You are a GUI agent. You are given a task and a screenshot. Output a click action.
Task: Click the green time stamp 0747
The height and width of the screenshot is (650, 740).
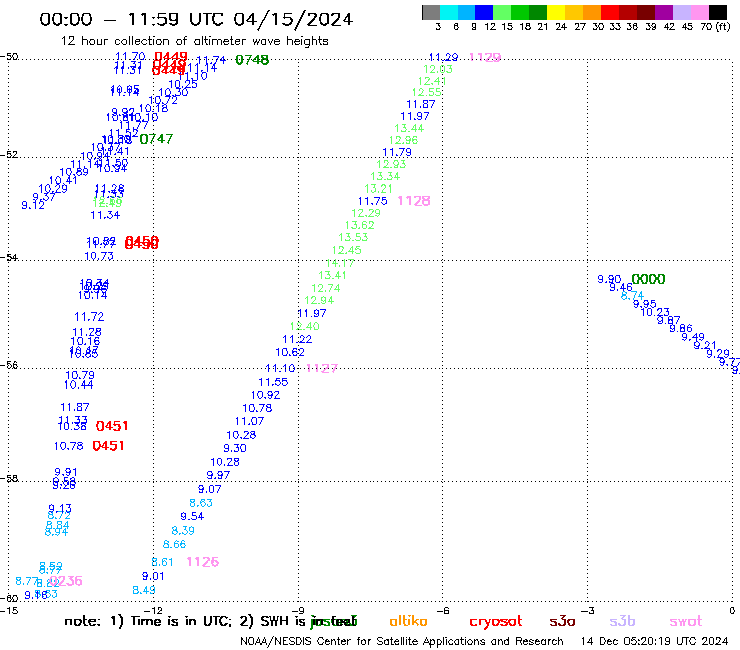(156, 139)
